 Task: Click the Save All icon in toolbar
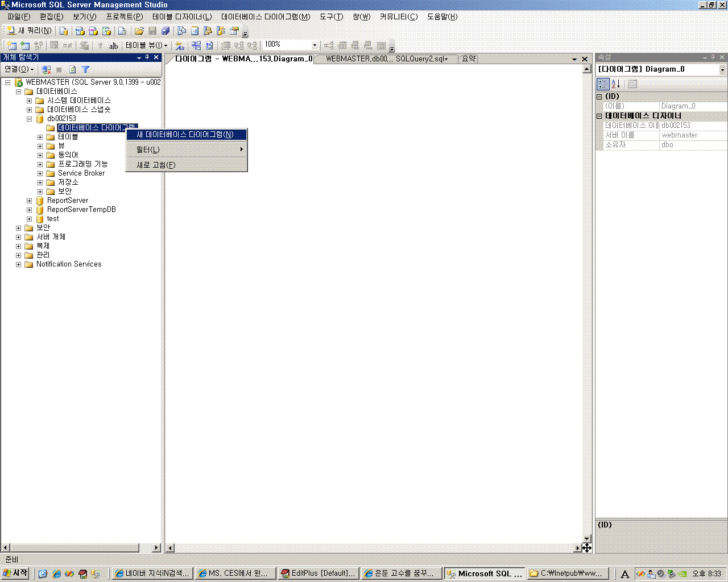[166, 31]
